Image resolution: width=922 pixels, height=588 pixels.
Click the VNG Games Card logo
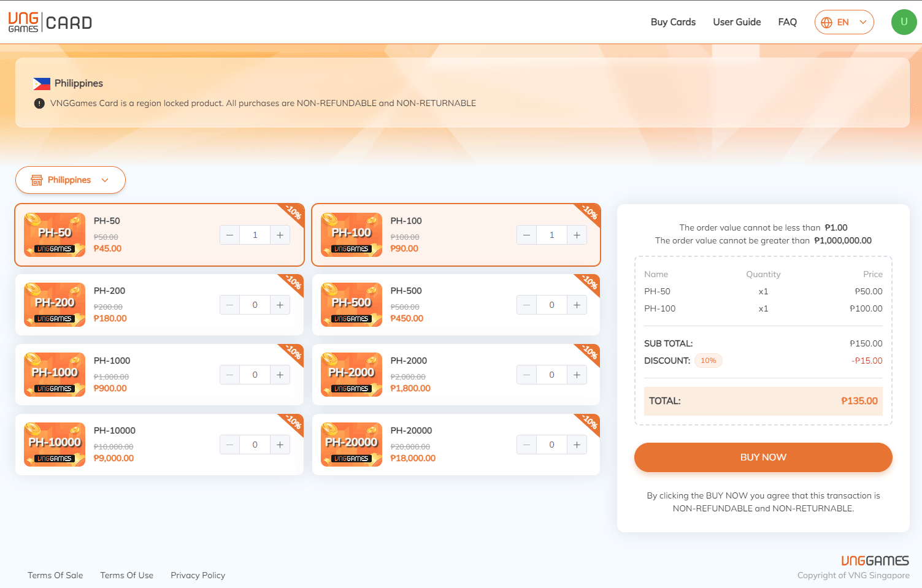(x=50, y=22)
